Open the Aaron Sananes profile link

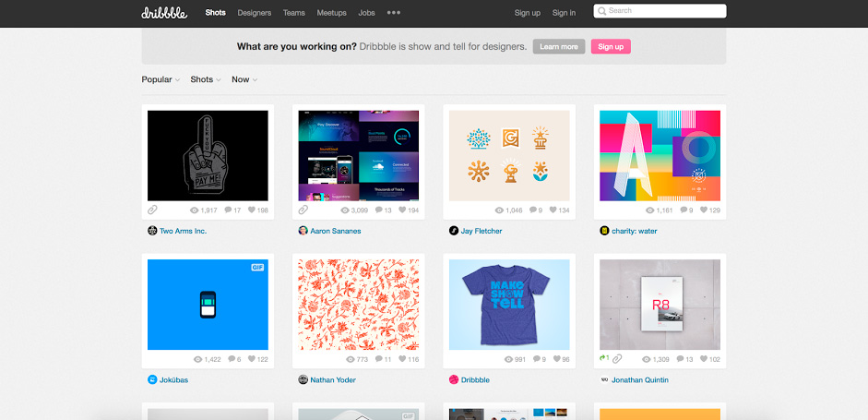pos(336,231)
